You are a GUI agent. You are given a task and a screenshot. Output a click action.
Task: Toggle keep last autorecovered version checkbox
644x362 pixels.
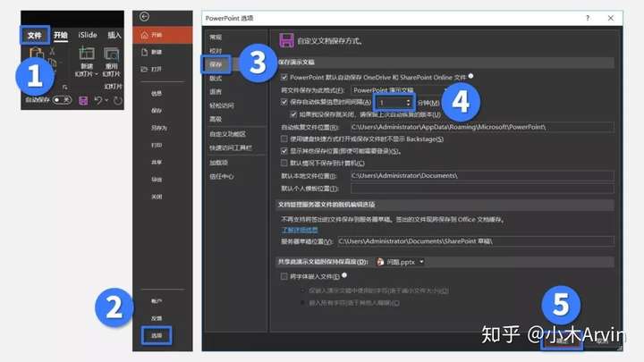pyautogui.click(x=293, y=114)
